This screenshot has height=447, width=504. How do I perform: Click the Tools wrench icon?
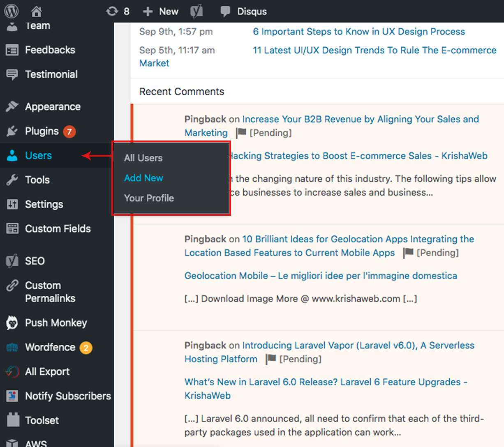tap(12, 180)
